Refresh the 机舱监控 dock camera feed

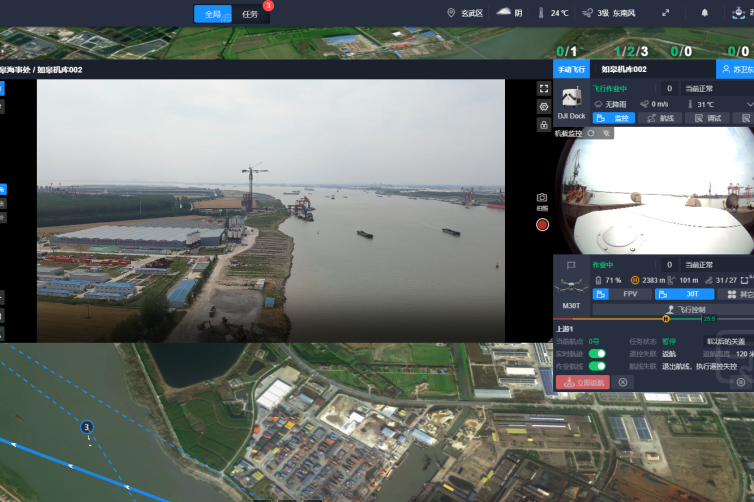coord(591,133)
